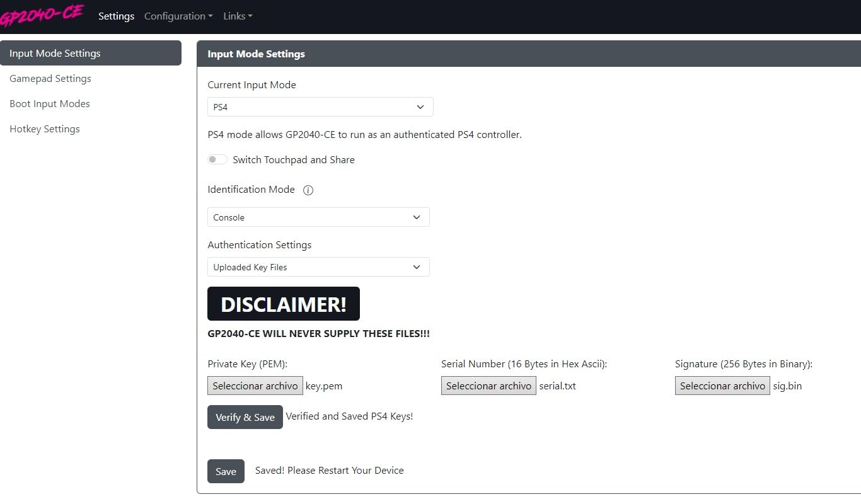Click the GP2040-CE logo
Screen dimensions: 861x504
click(42, 15)
